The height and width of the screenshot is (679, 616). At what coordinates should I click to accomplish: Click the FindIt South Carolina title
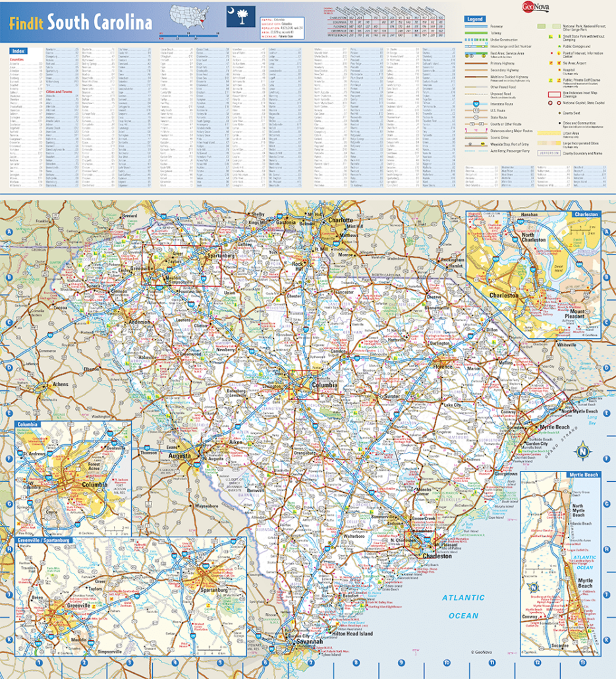click(80, 21)
